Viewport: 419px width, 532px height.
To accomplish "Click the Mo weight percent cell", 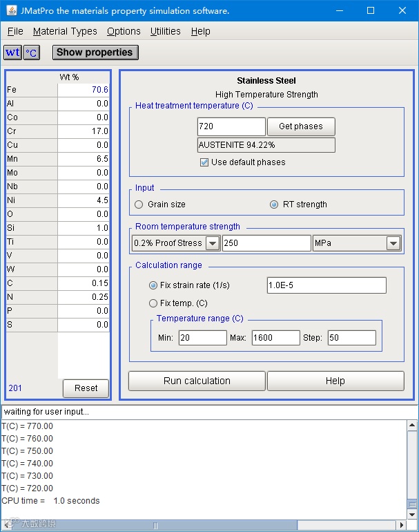I will pos(84,173).
